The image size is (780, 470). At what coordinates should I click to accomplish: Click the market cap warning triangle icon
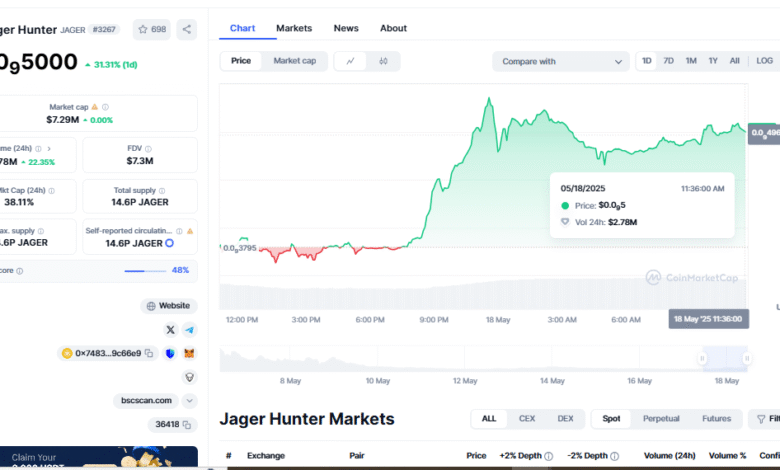(x=95, y=107)
